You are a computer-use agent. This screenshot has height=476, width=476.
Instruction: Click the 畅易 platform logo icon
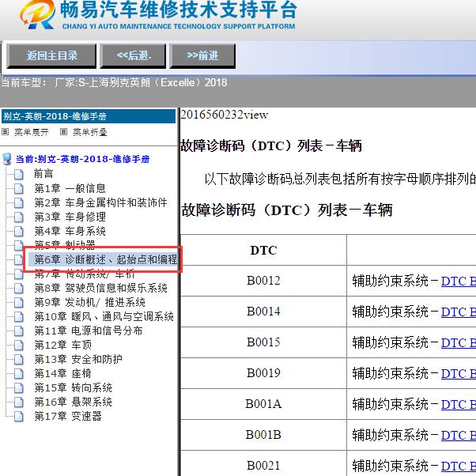[38, 14]
